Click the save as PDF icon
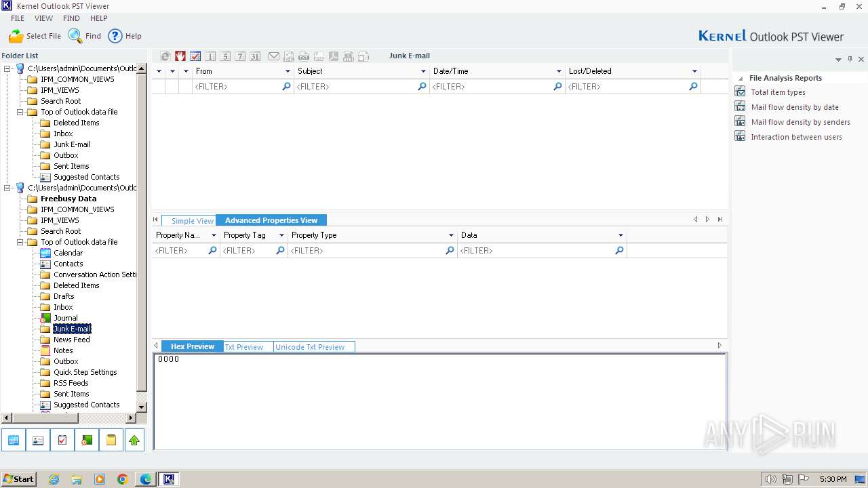 (334, 56)
